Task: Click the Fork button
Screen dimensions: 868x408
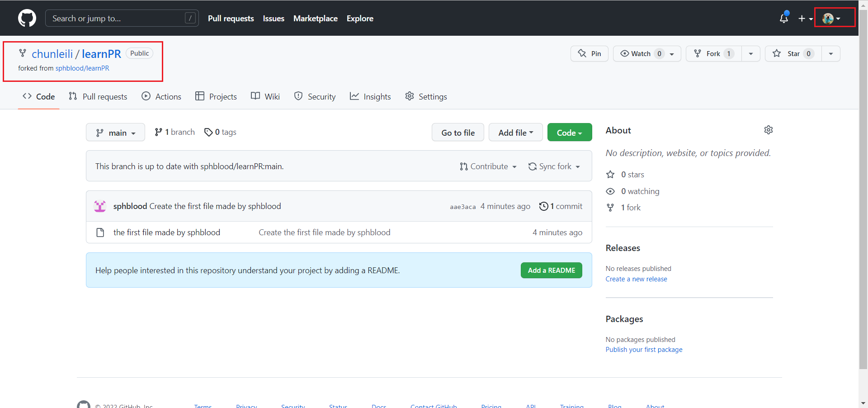Action: click(714, 53)
